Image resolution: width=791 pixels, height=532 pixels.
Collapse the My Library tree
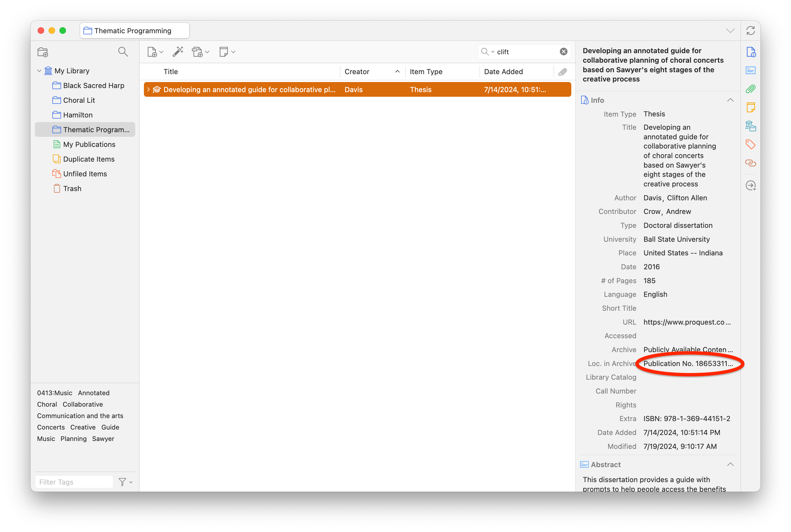click(39, 71)
